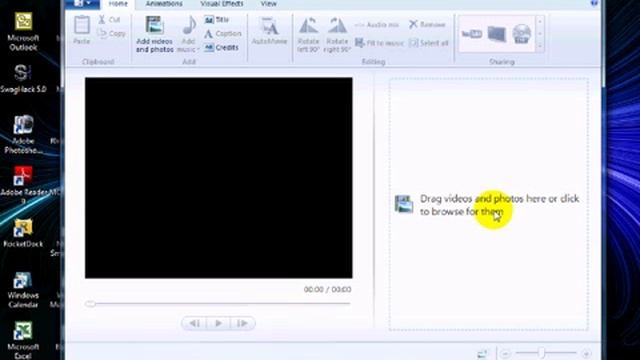Open Windows Calendar desktop shortcut
The width and height of the screenshot is (640, 360).
[23, 290]
